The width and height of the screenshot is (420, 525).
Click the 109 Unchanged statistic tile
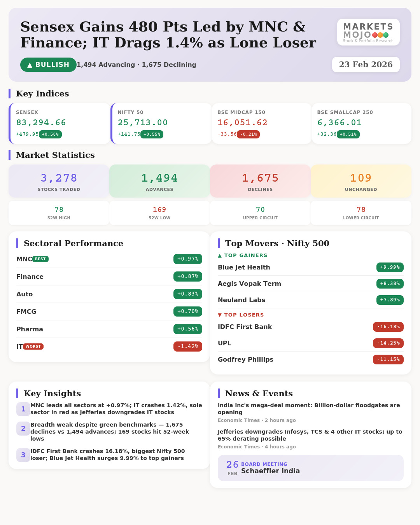[x=361, y=181]
